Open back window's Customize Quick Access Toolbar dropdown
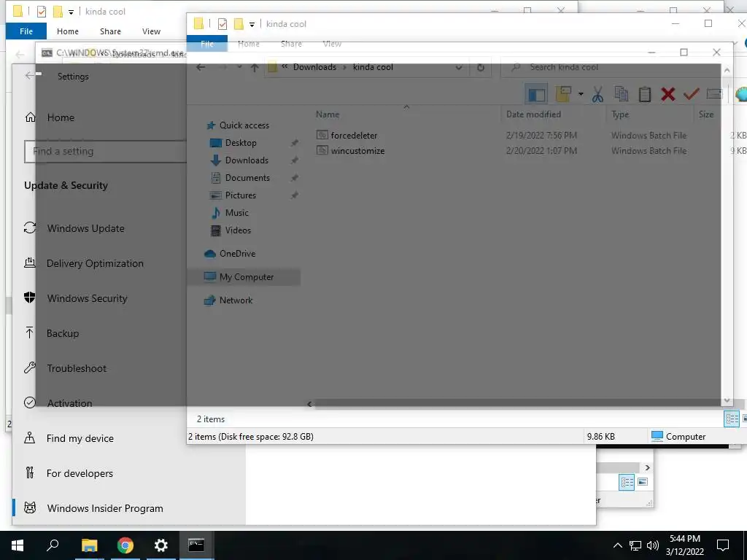 point(71,12)
